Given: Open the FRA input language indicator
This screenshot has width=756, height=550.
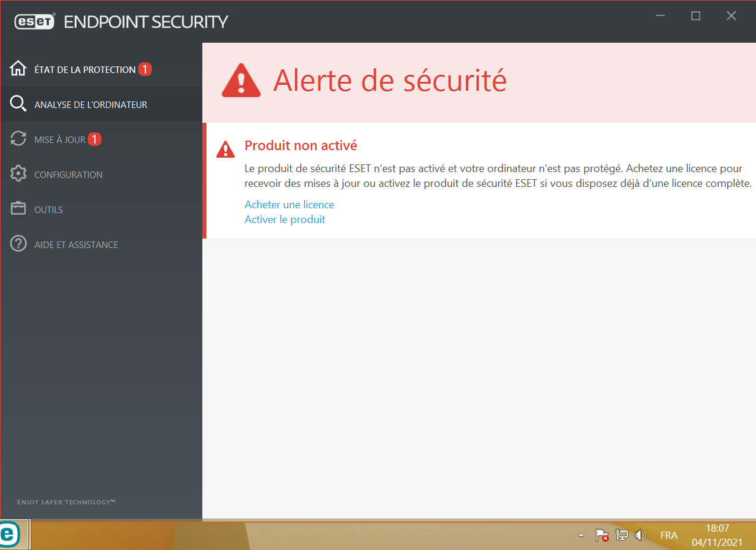Looking at the screenshot, I should pyautogui.click(x=669, y=535).
